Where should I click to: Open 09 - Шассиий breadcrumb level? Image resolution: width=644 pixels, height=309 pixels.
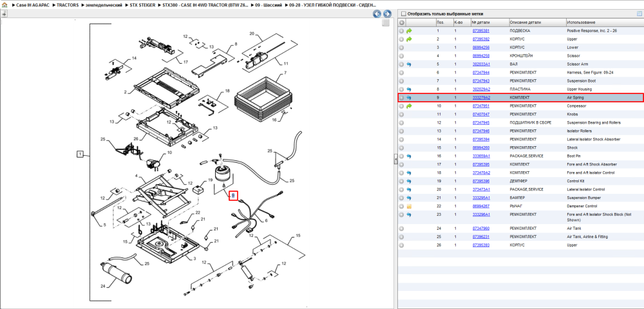click(x=269, y=5)
